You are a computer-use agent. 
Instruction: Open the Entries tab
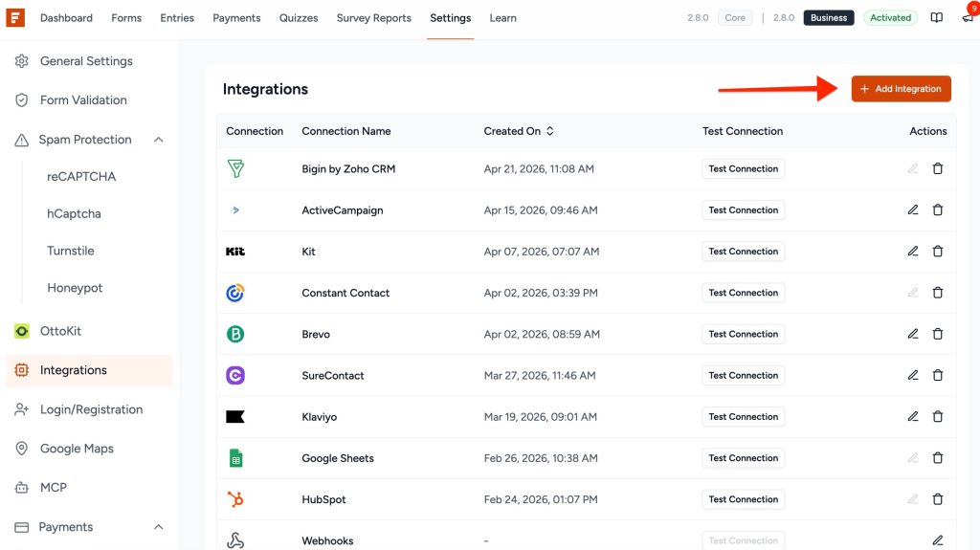(x=177, y=18)
